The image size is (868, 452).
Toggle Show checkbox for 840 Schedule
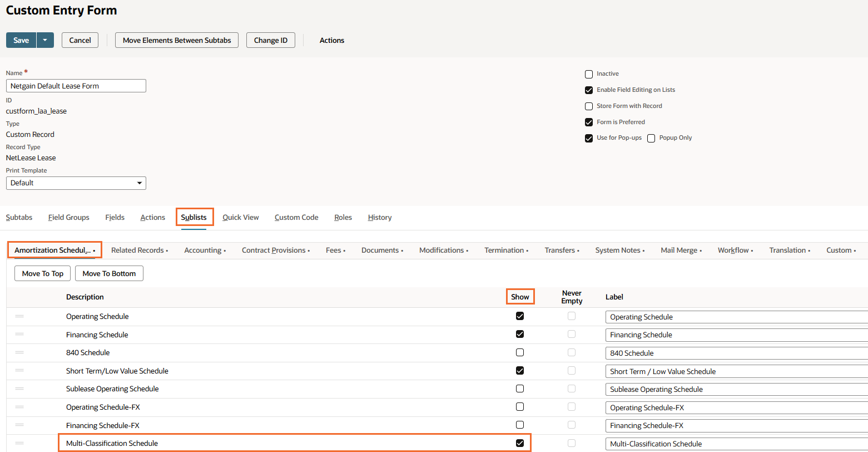pyautogui.click(x=520, y=352)
